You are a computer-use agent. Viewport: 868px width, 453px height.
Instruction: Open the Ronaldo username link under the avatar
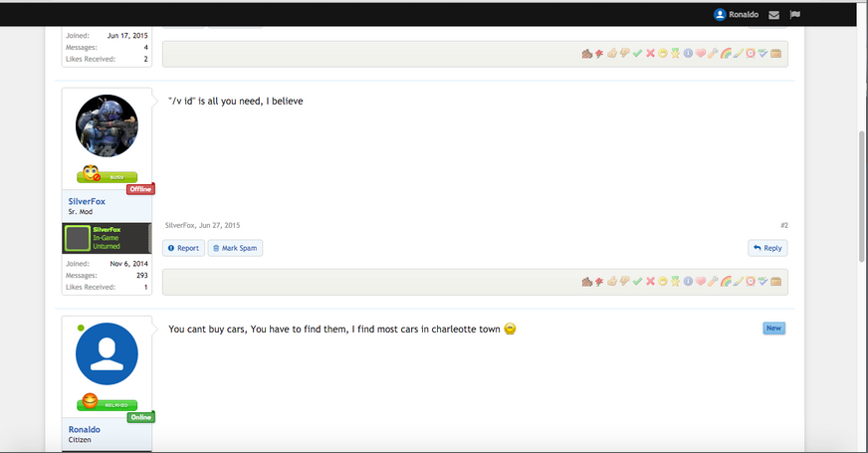pos(85,429)
